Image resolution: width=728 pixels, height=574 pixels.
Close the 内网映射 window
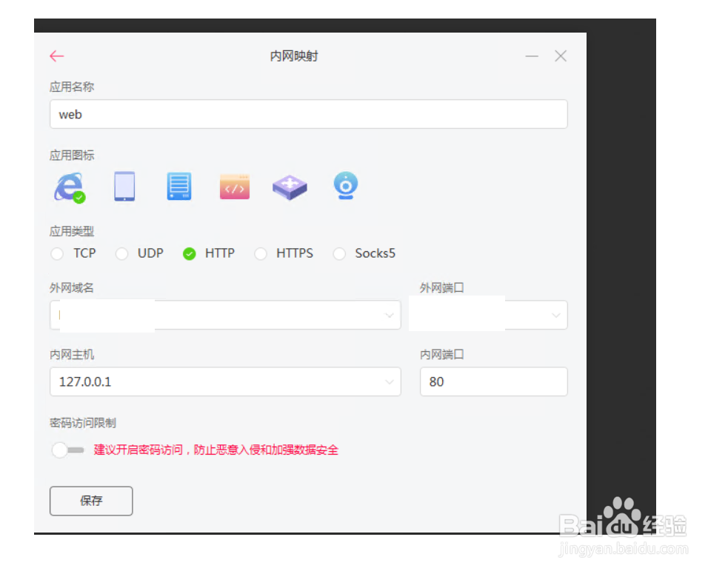[561, 56]
